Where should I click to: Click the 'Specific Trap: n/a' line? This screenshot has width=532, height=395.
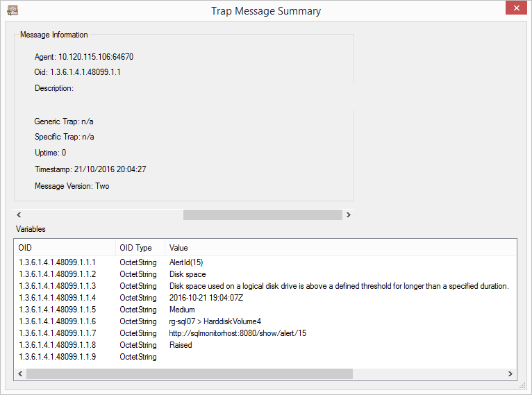64,137
